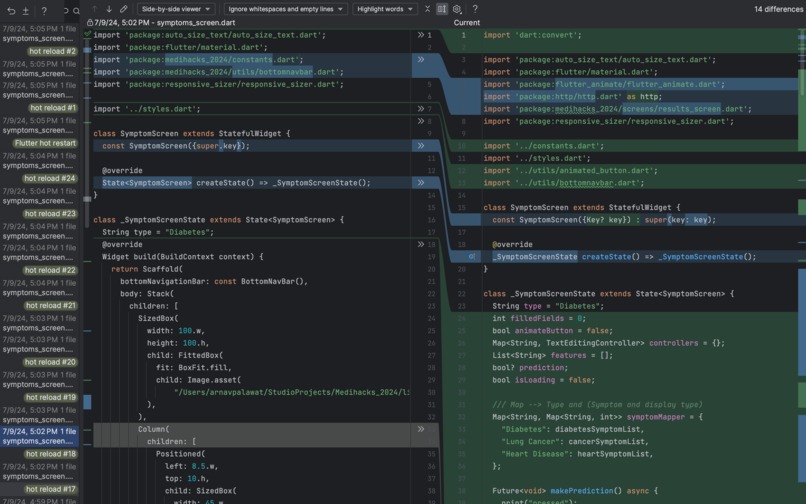The height and width of the screenshot is (504, 806).
Task: Select revision below Flutter hot restart label
Action: tap(39, 160)
